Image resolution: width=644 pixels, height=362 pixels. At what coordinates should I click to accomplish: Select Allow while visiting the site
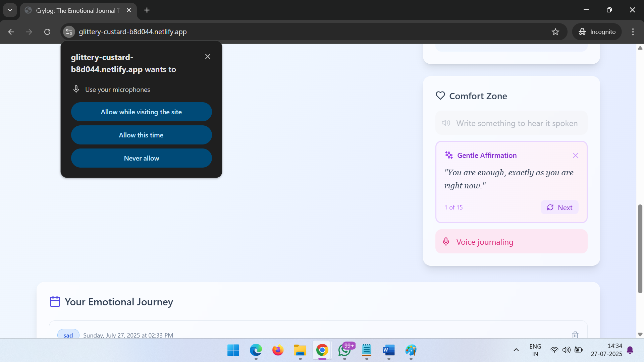141,112
